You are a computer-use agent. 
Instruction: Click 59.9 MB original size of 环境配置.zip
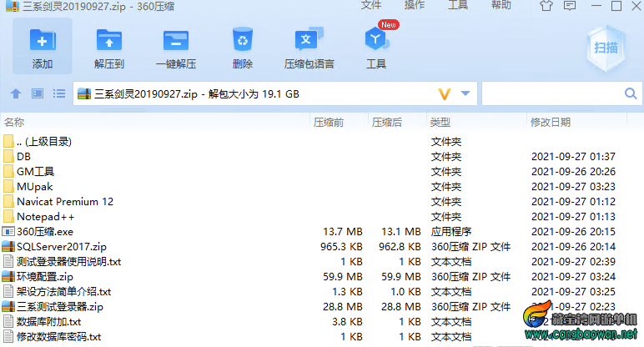coord(343,277)
